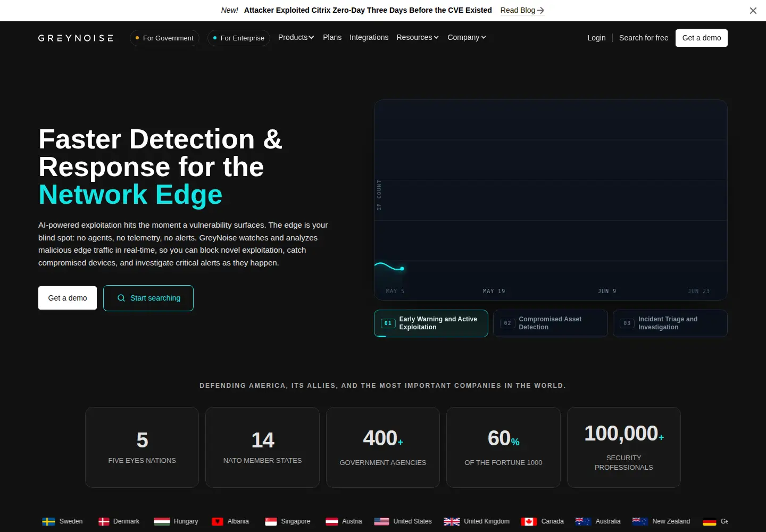Open the For Government page
766x532 pixels.
[164, 38]
